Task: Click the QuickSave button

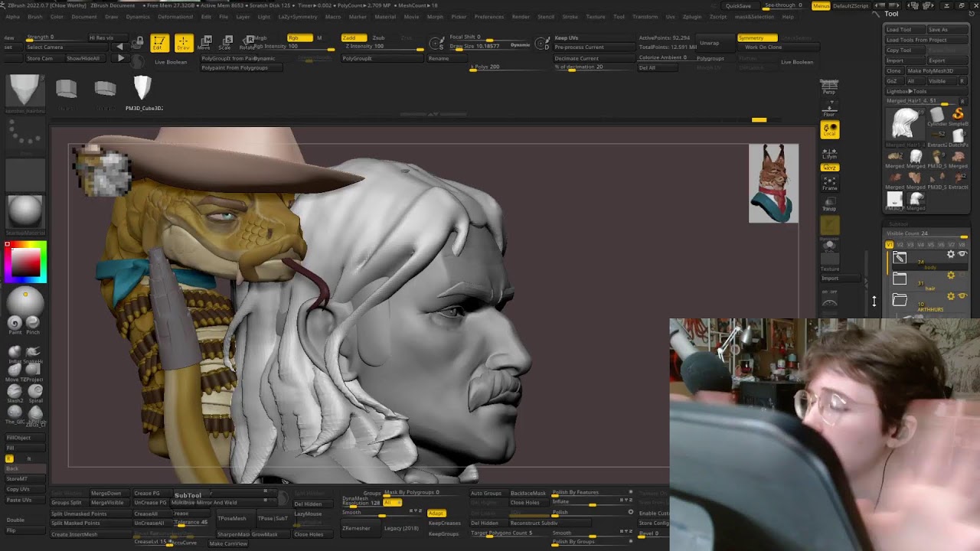Action: 738,6
